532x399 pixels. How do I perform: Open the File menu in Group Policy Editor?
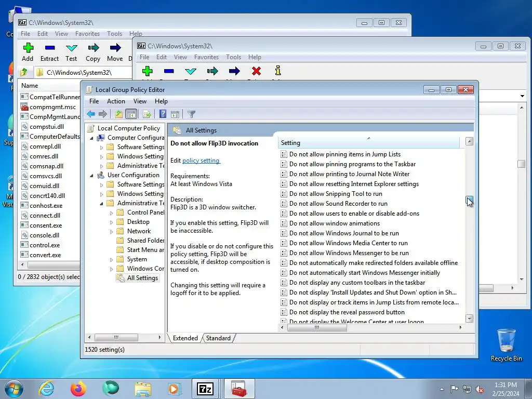point(94,101)
